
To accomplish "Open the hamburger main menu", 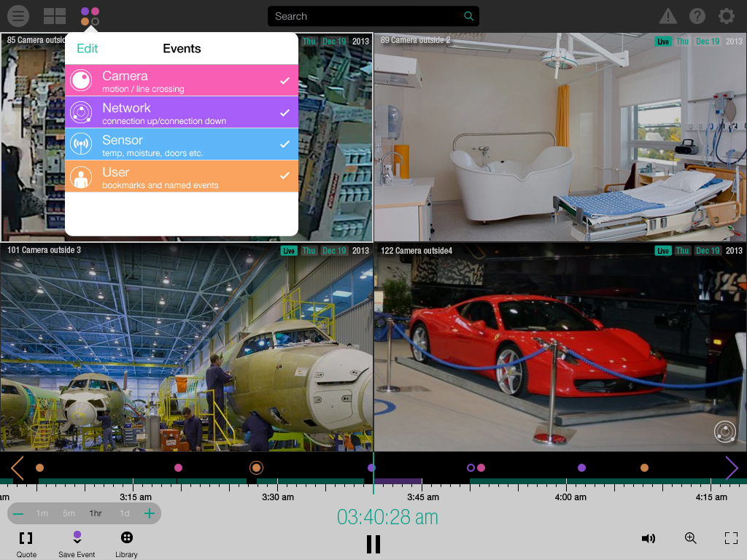I will point(18,16).
